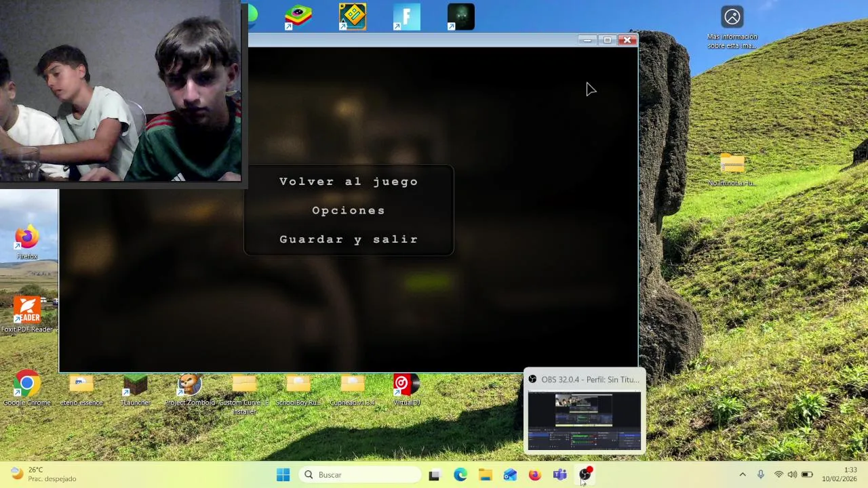Choose Guardar y salir

(349, 239)
